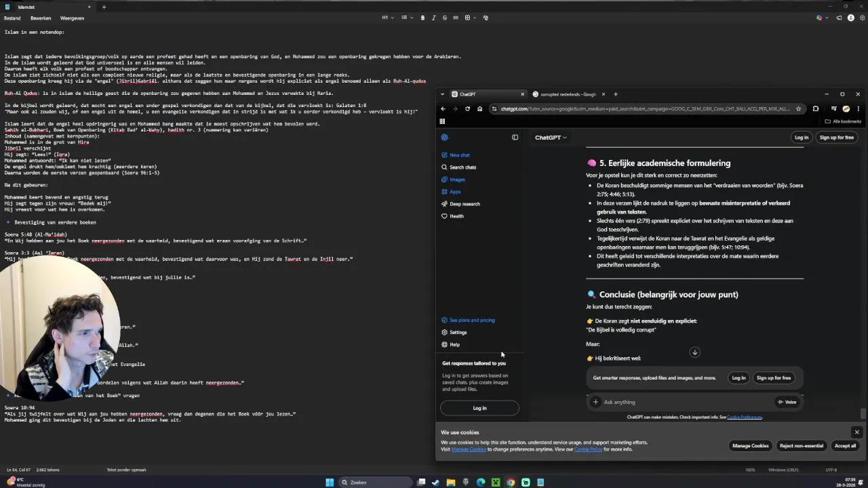Open Chrome apps grid shortcut
This screenshot has height=488, width=868.
(442, 121)
